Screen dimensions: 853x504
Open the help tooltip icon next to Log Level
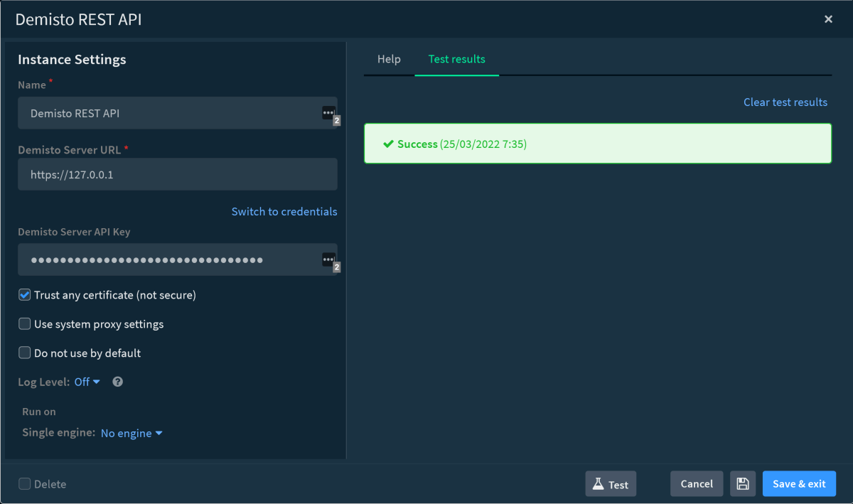tap(117, 382)
